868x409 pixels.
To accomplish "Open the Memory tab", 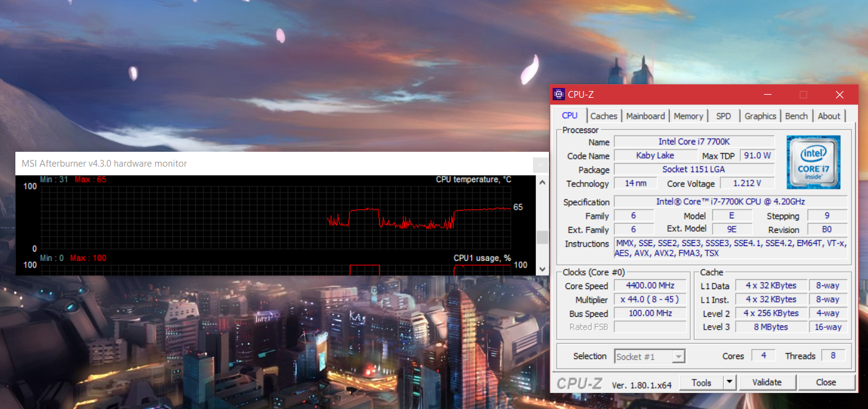I will [x=688, y=116].
